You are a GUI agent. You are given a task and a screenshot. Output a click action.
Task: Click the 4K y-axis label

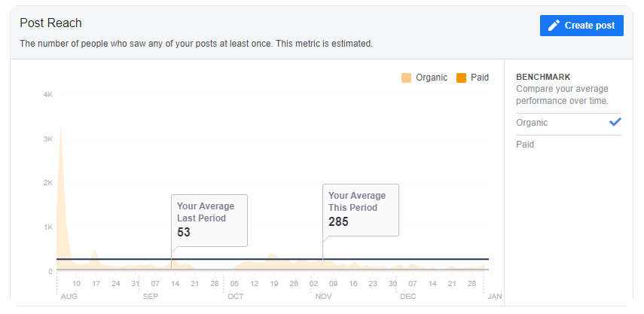(x=47, y=95)
